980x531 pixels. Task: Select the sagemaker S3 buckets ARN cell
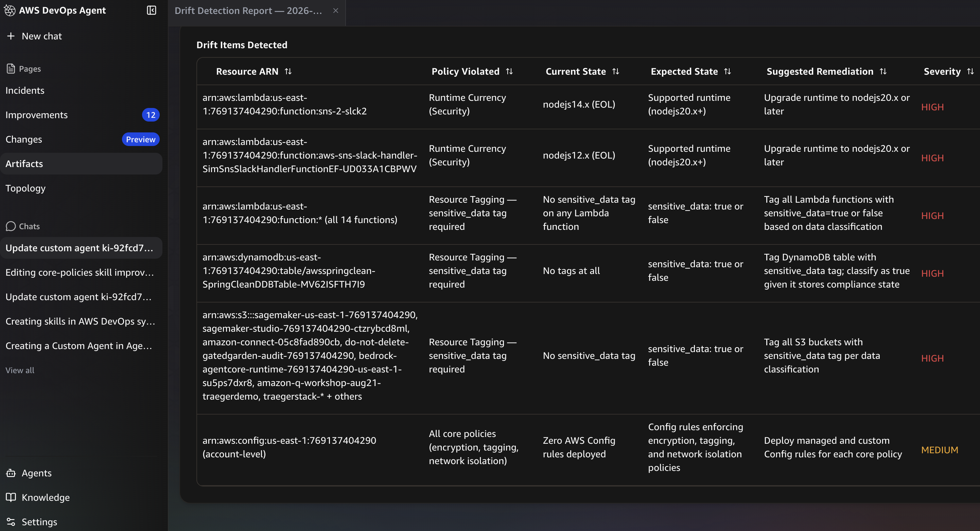pos(310,355)
